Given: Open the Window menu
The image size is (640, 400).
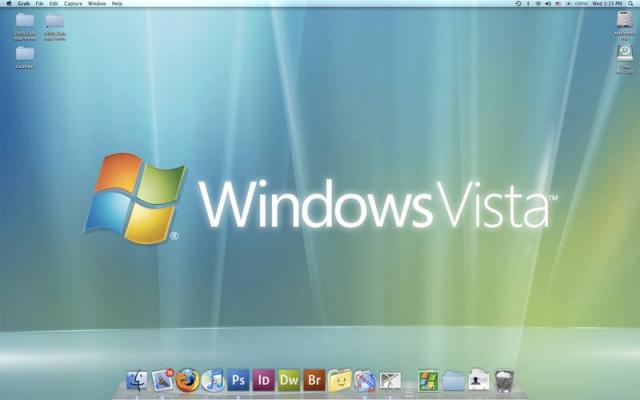Looking at the screenshot, I should point(97,3).
